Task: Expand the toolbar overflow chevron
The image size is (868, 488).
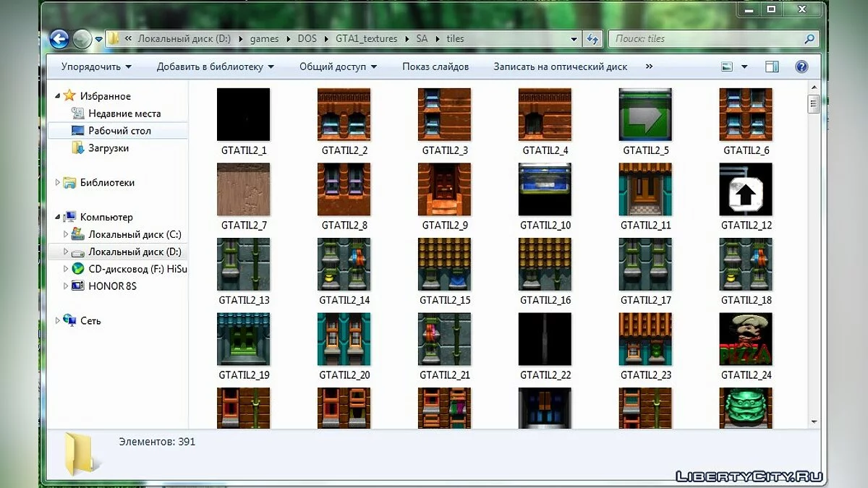Action: (x=649, y=67)
